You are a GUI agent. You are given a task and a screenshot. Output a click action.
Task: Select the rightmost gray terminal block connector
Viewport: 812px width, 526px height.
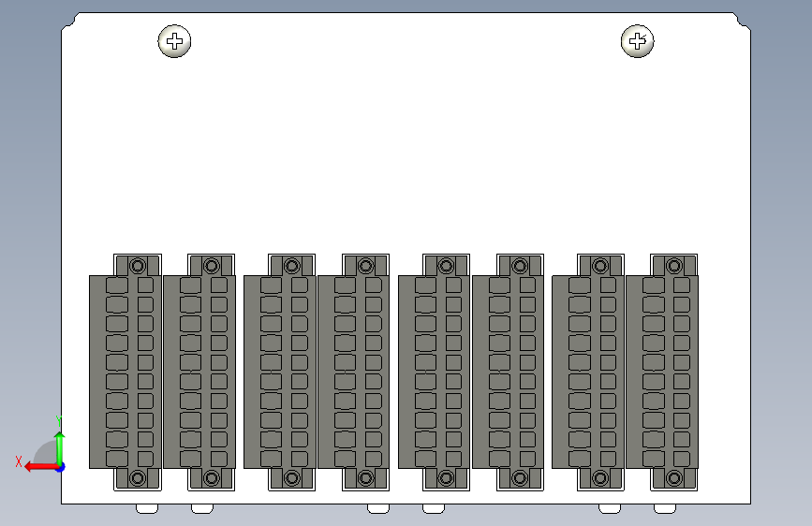click(662, 373)
